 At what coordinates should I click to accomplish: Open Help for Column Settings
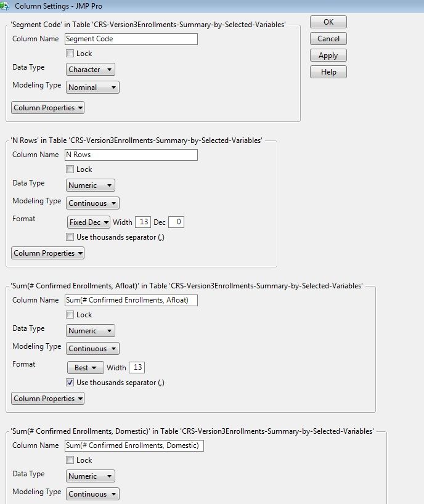[328, 71]
